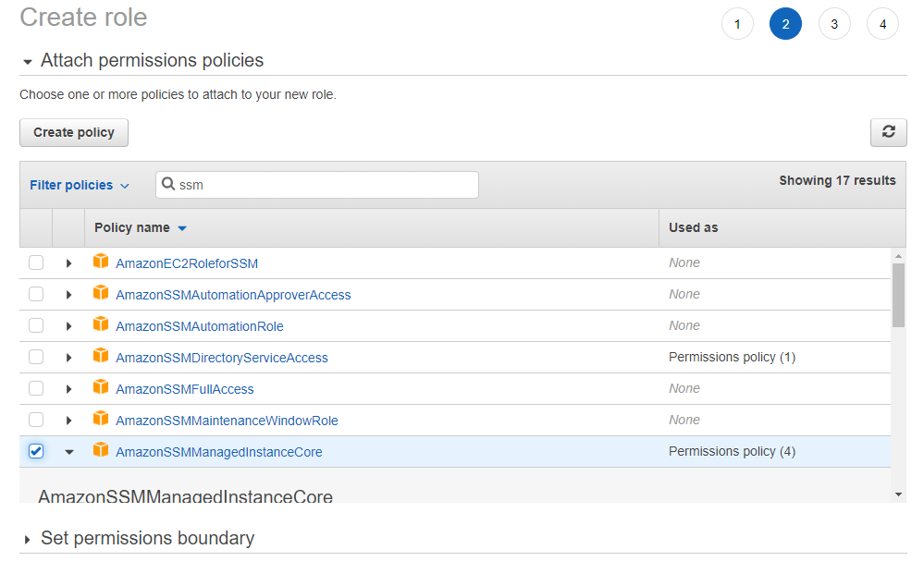The image size is (924, 586).
Task: Open the AmazonSSMAutomationRole policy link
Action: tap(200, 326)
